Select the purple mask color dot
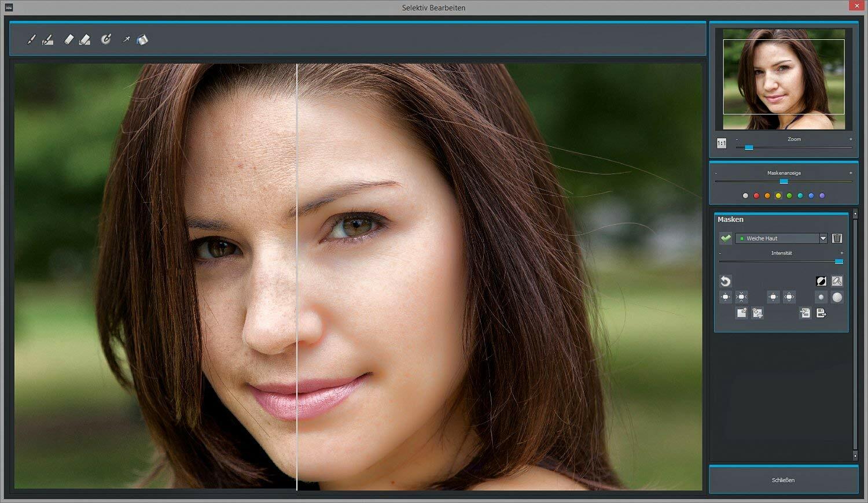 pyautogui.click(x=822, y=196)
